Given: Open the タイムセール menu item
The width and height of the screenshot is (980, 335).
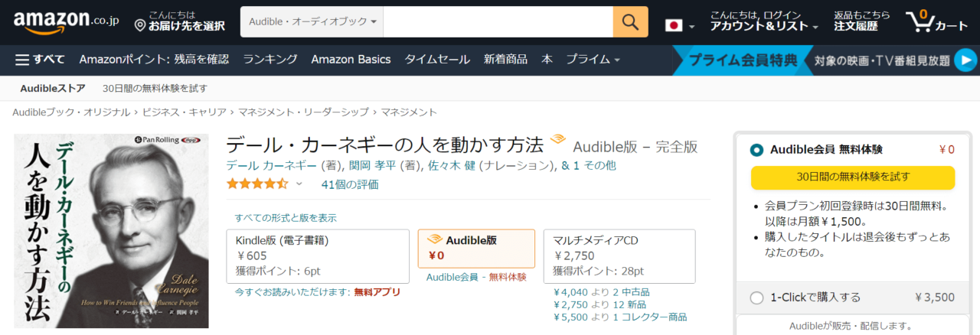Looking at the screenshot, I should [437, 60].
